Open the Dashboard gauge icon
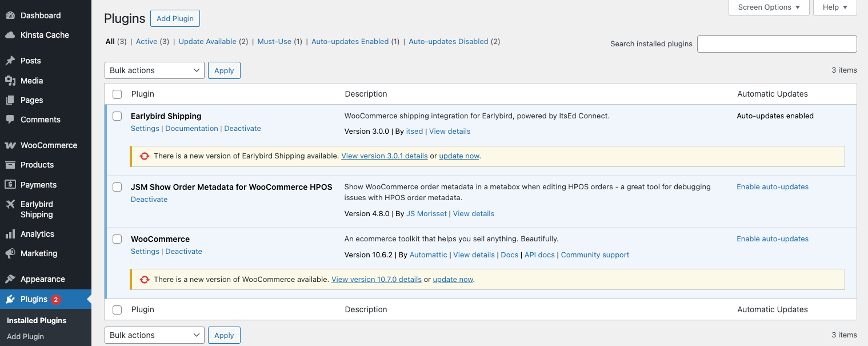The height and width of the screenshot is (346, 868). point(10,15)
